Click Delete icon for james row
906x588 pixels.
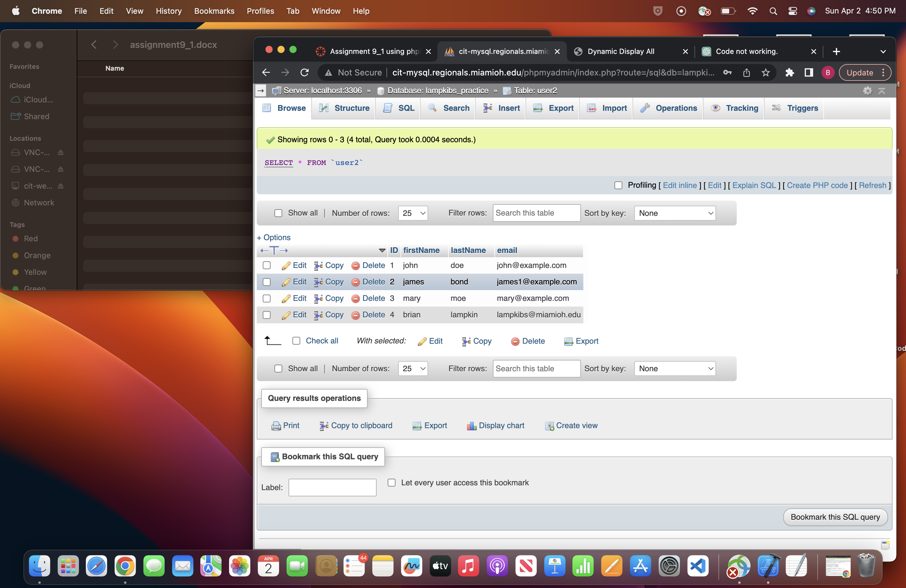[356, 282]
